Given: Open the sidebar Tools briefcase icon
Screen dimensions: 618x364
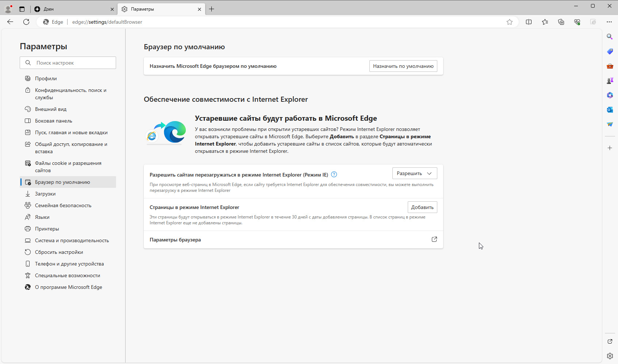Looking at the screenshot, I should (610, 66).
